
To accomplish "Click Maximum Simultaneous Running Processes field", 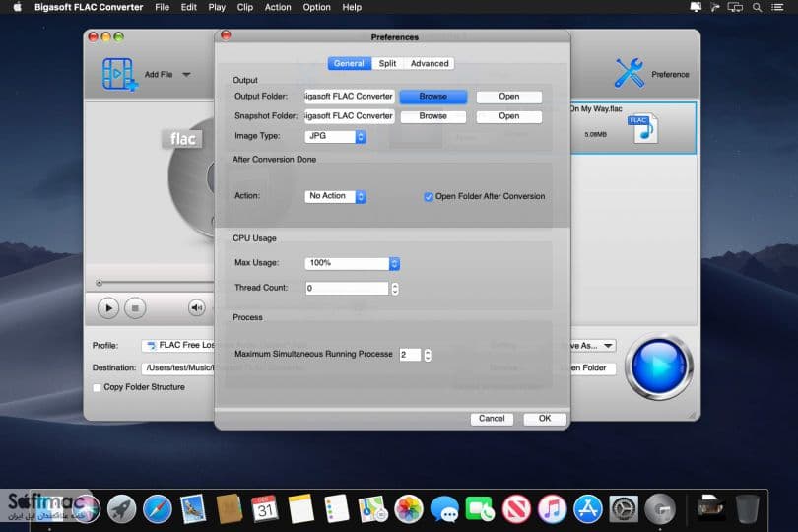I will [410, 355].
